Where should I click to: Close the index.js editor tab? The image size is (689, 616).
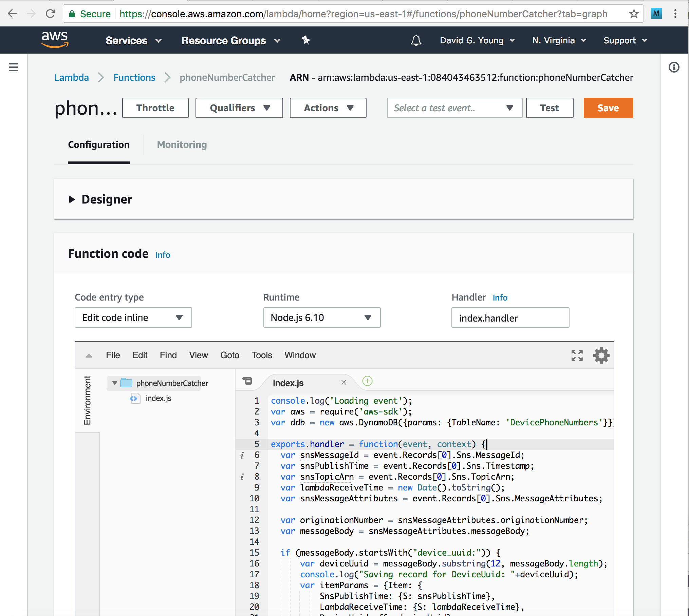pyautogui.click(x=343, y=382)
